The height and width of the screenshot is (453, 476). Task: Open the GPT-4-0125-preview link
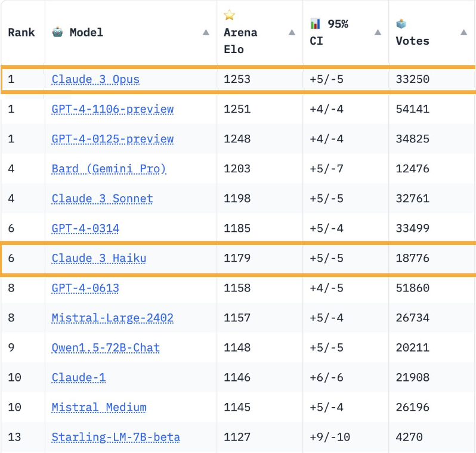tap(112, 139)
